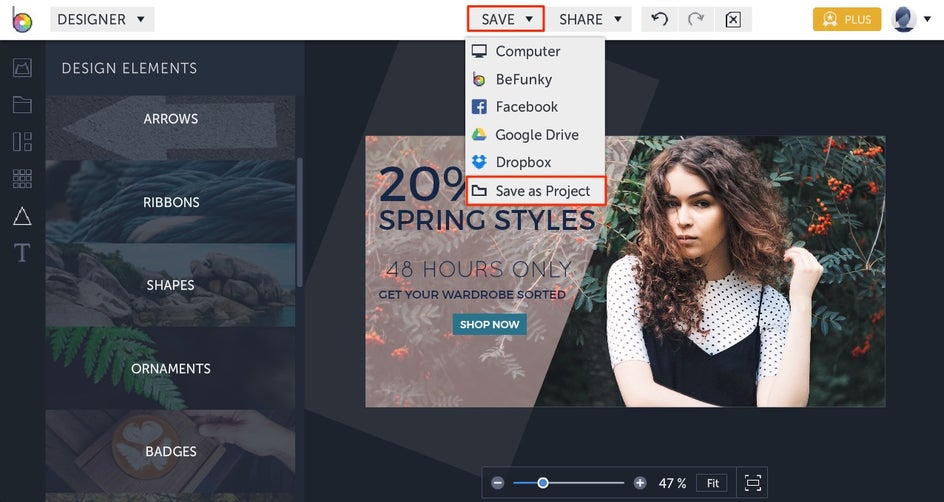The width and height of the screenshot is (944, 502).
Task: Open the SHAPES design elements category
Action: click(170, 285)
